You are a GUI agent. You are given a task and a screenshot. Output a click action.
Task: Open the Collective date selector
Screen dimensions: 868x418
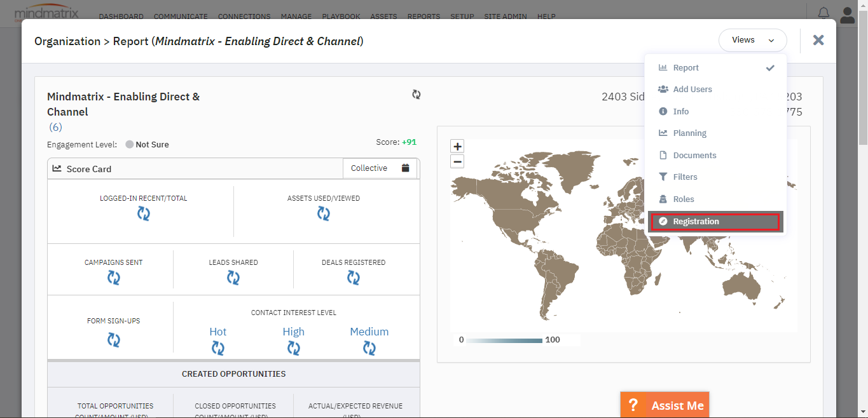(380, 168)
